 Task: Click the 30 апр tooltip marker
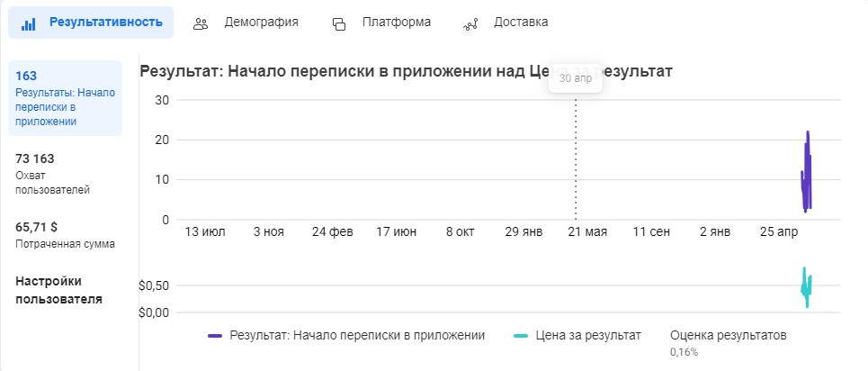(x=576, y=78)
